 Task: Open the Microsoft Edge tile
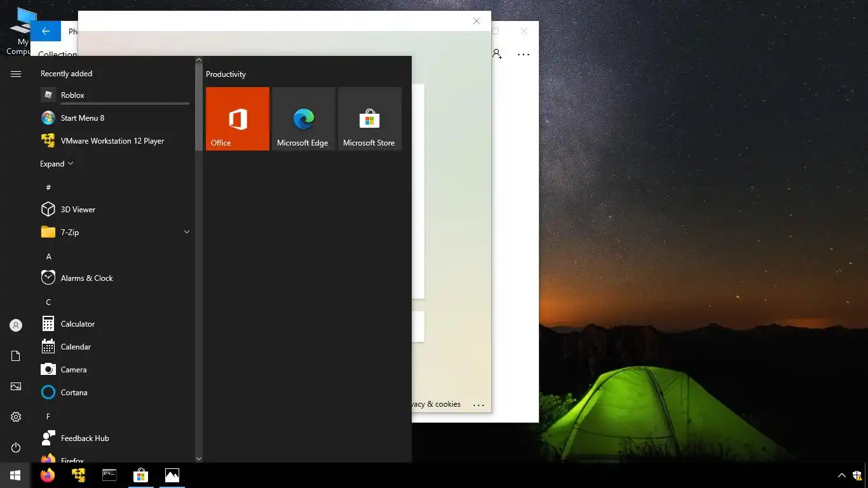coord(304,119)
